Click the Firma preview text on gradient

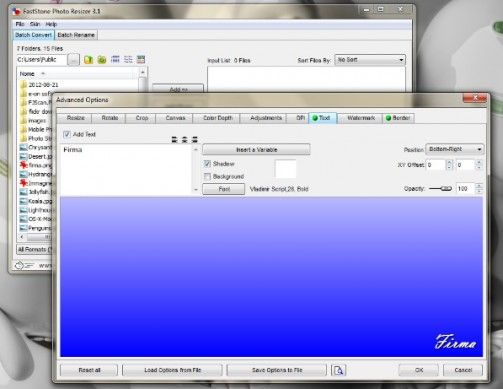click(455, 342)
